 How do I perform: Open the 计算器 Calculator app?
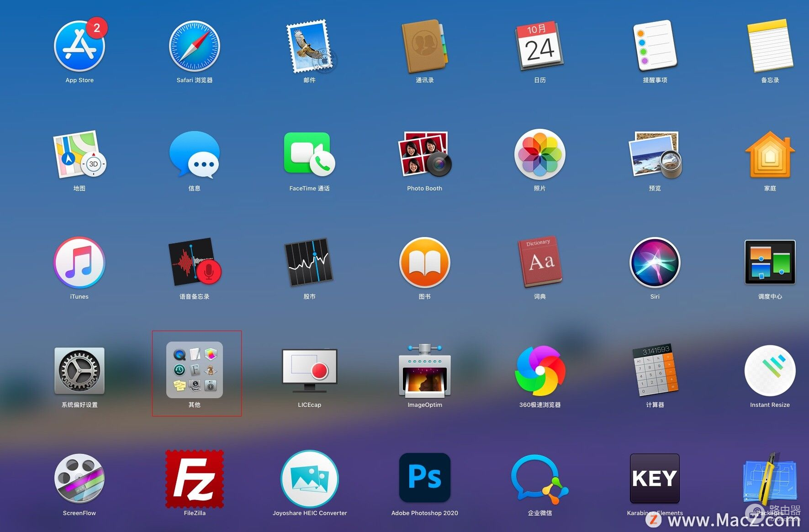tap(655, 371)
